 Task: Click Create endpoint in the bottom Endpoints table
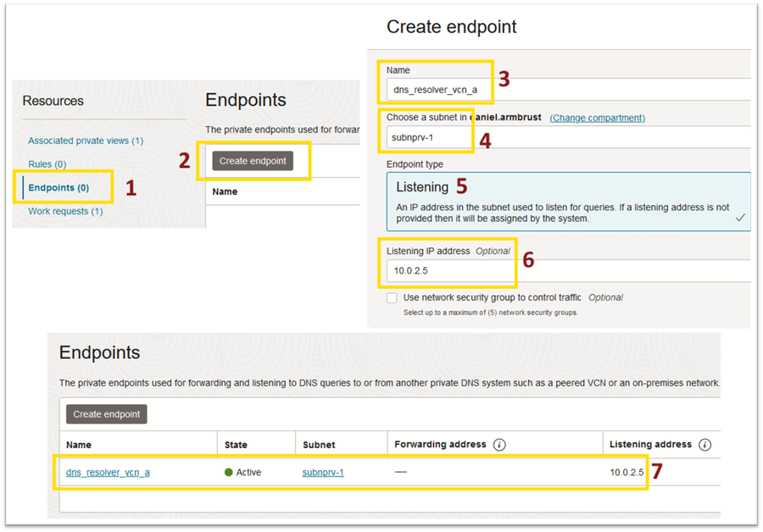pos(106,414)
